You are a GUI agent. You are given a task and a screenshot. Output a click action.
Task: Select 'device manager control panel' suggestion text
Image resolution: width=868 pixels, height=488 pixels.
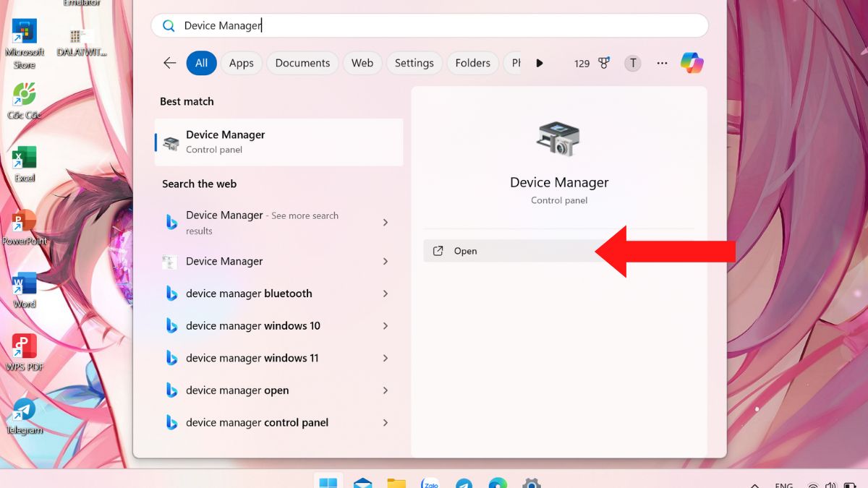(x=257, y=422)
